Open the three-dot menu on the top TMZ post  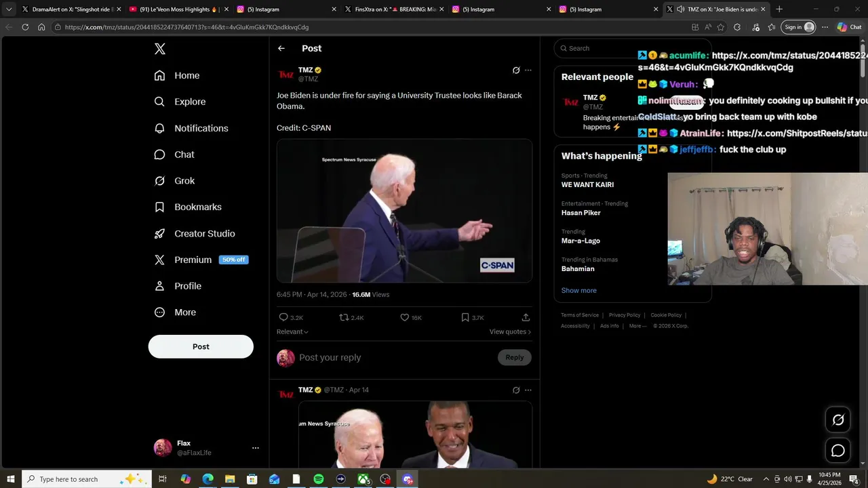(x=528, y=70)
